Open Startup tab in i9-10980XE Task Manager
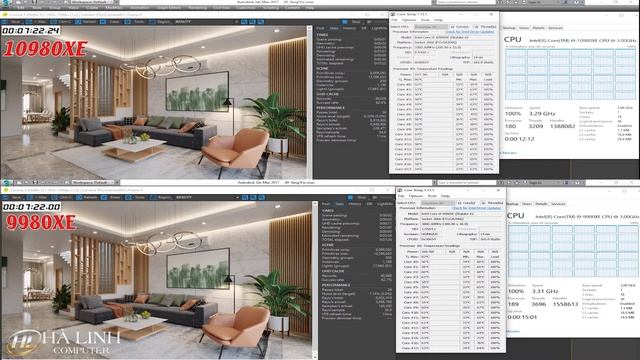The image size is (640, 360). tap(509, 28)
